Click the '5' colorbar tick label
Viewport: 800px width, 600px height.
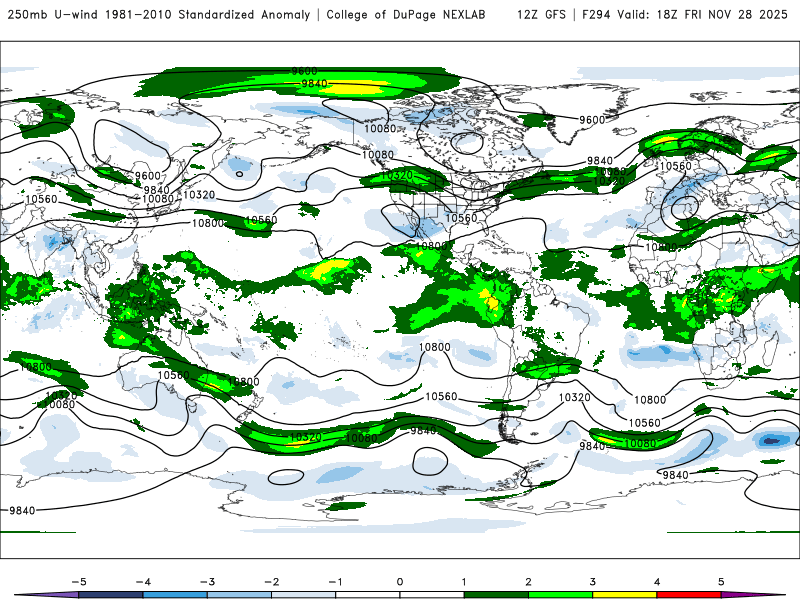(x=721, y=582)
